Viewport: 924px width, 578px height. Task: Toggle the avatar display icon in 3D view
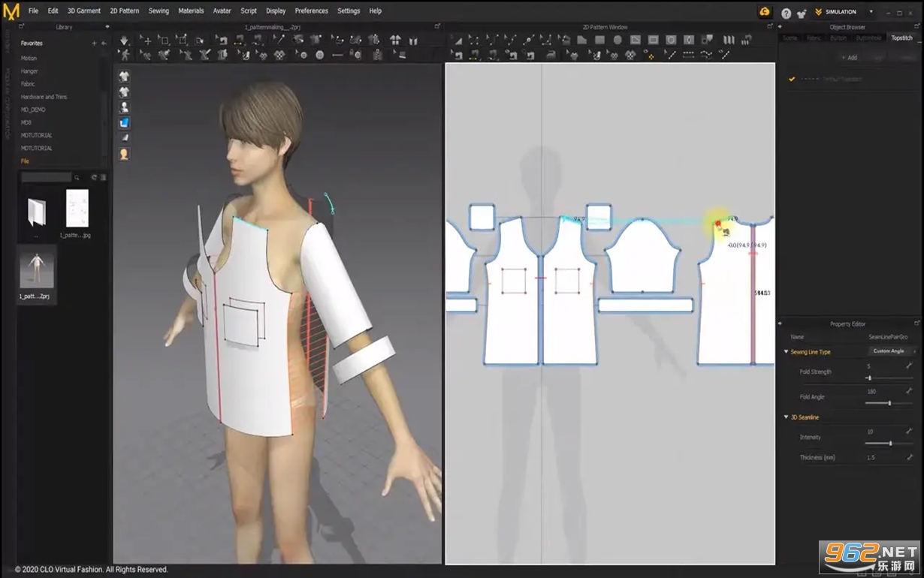(125, 107)
